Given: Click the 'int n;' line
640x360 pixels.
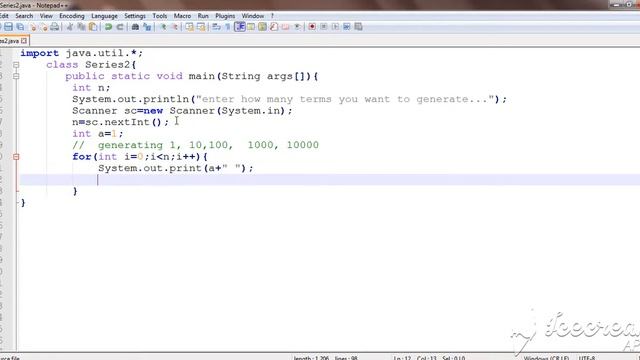Looking at the screenshot, I should coord(91,88).
